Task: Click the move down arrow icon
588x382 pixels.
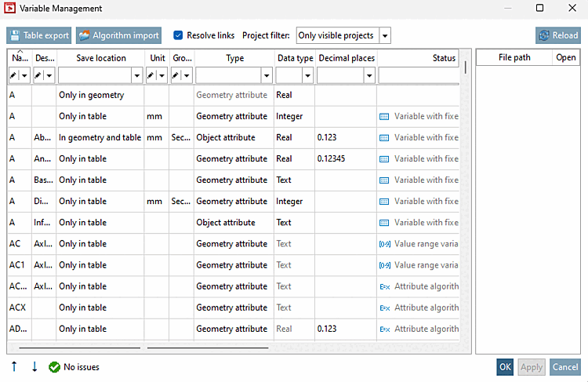Action: 34,366
